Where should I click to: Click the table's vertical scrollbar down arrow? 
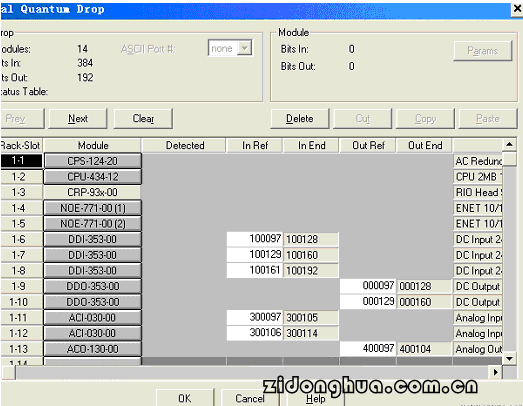pos(509,359)
